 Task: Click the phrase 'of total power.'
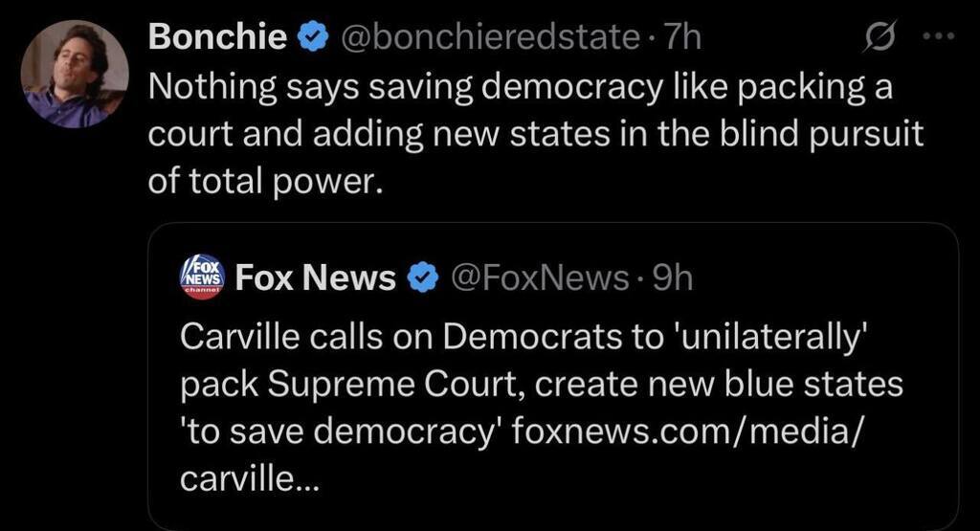click(264, 180)
